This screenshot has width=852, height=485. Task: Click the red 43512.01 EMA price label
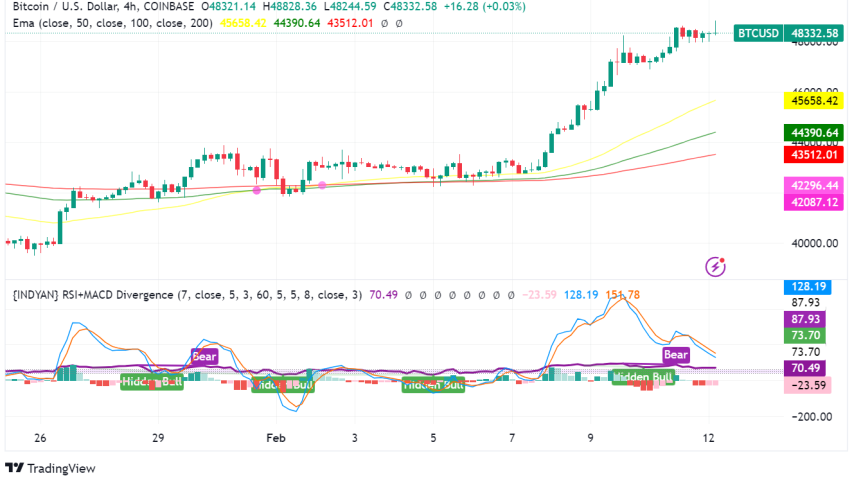point(813,155)
